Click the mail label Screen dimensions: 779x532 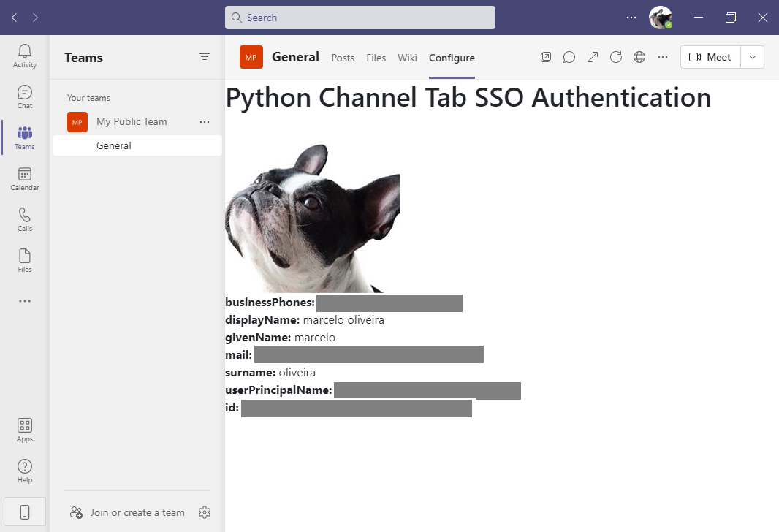point(238,355)
